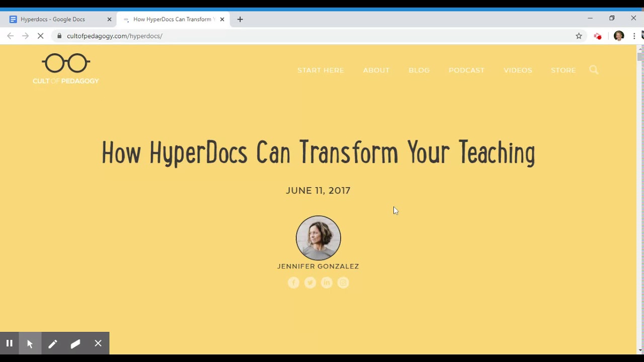The width and height of the screenshot is (644, 362).
Task: Open the site search magnifier icon
Action: point(594,70)
